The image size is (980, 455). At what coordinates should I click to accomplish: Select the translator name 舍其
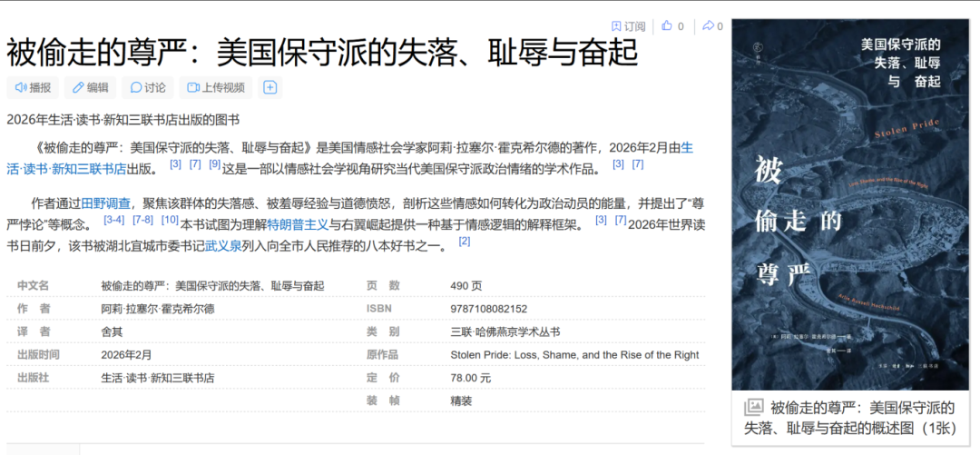click(112, 331)
